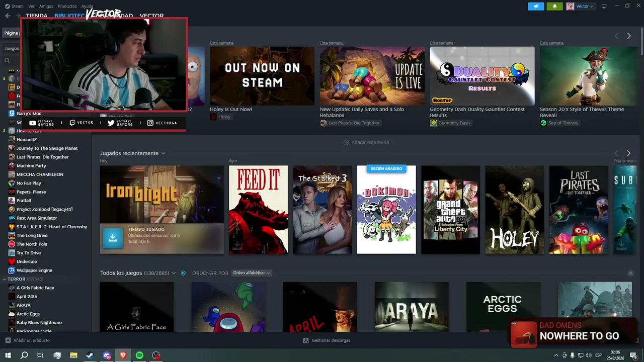
Task: Click the Añadir un producto plus icon
Action: [8, 340]
